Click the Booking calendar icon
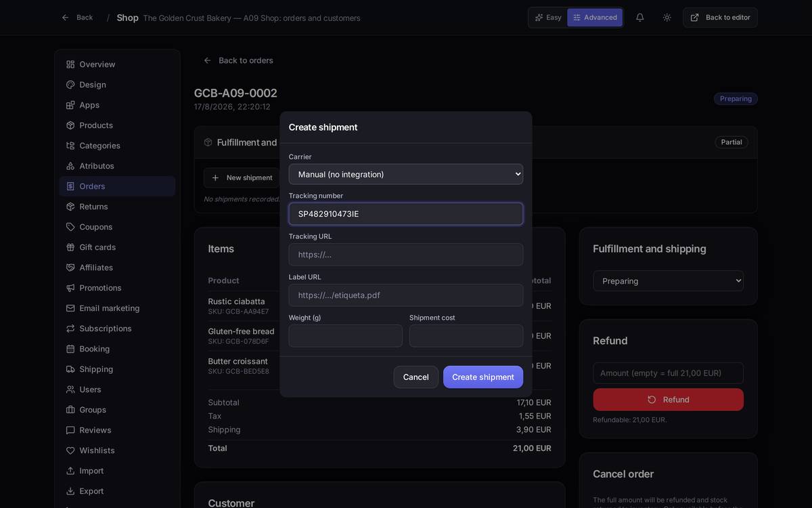This screenshot has width=812, height=508. pos(70,349)
